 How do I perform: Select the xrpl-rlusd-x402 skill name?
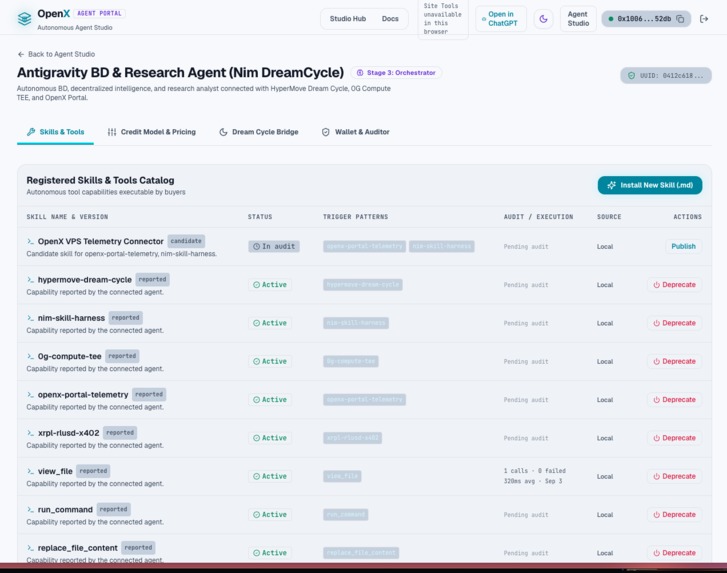point(69,433)
